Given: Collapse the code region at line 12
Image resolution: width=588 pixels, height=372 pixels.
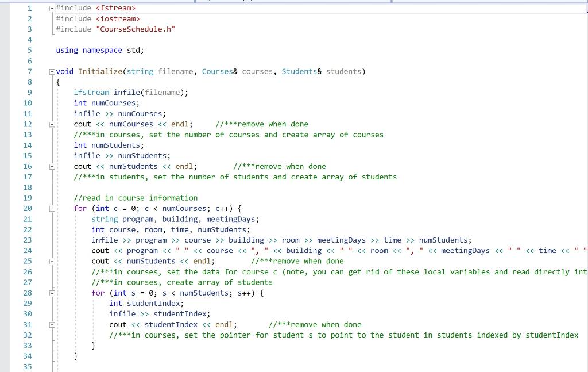Looking at the screenshot, I should coord(52,124).
